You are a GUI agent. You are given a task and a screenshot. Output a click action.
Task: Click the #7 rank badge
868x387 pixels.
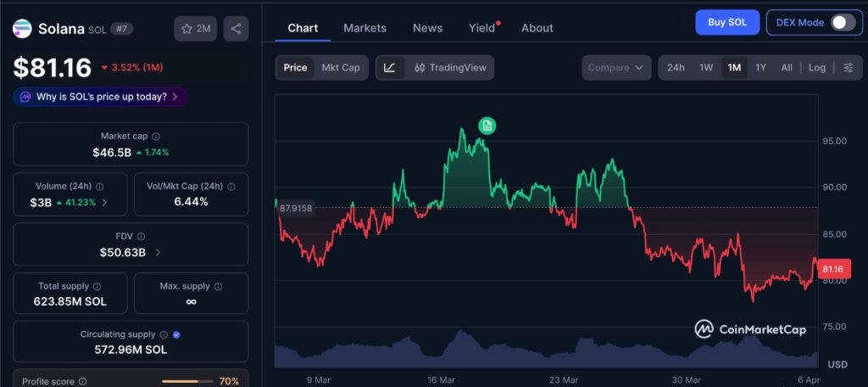pos(121,29)
